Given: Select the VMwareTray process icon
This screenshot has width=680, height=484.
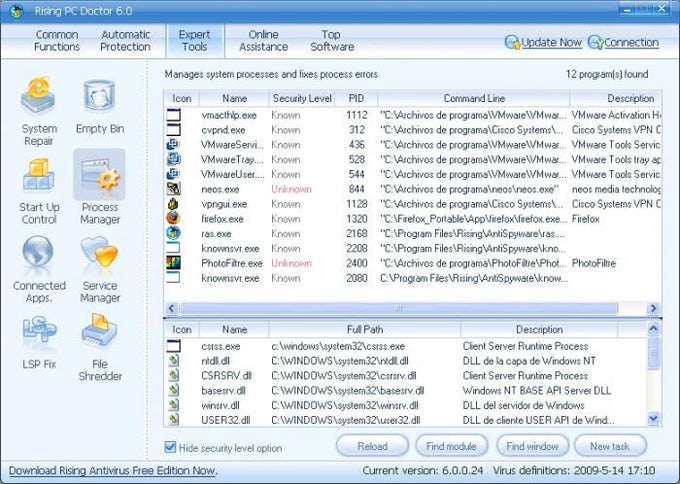Looking at the screenshot, I should [173, 159].
